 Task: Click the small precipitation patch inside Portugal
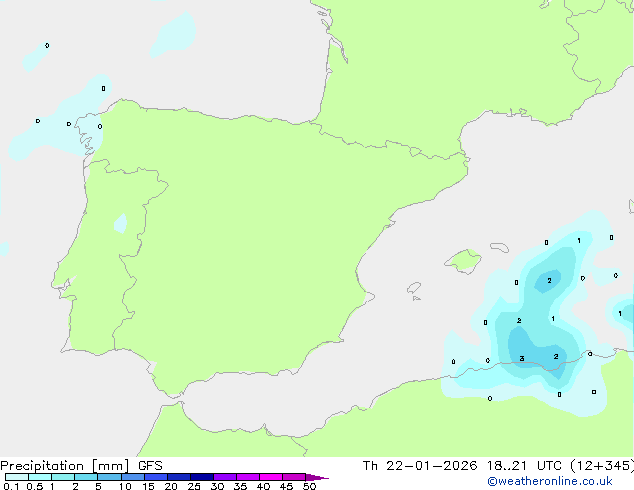point(120,223)
